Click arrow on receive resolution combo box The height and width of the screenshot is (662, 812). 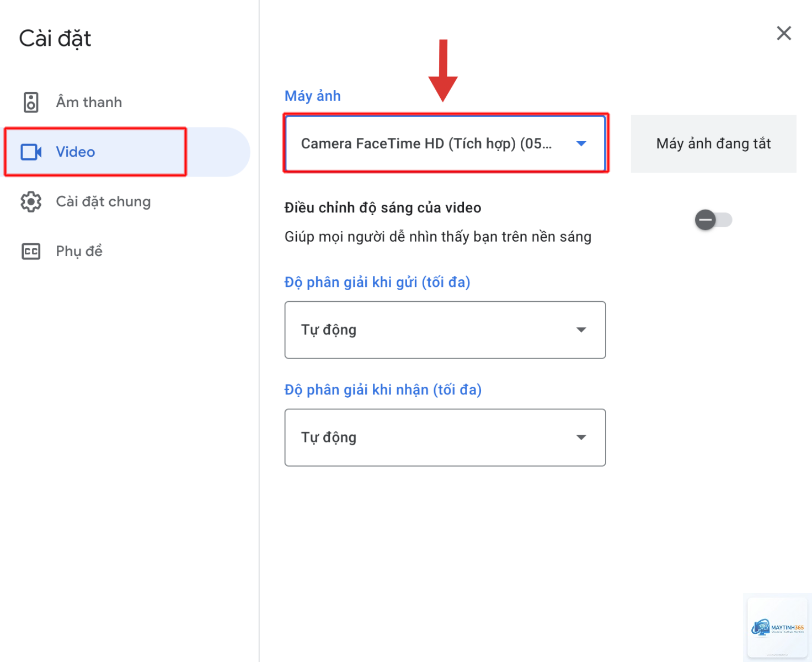pos(581,437)
